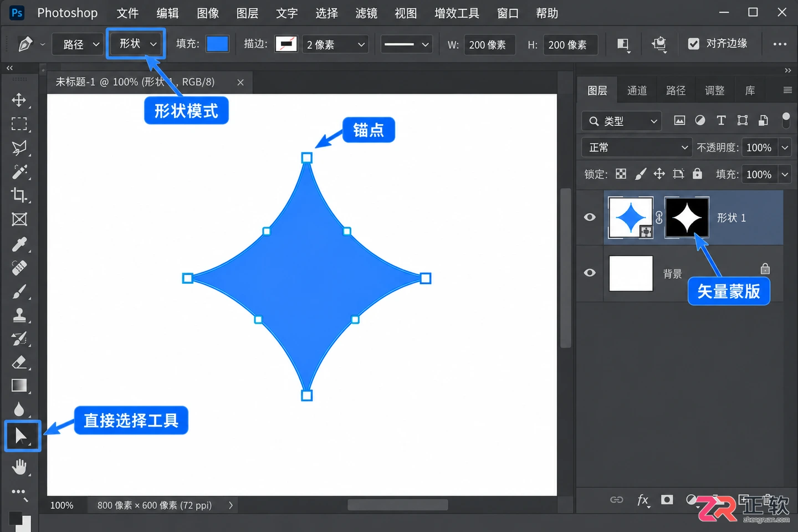Expand the 不透明度 slider arrow
Viewport: 798px width, 532px height.
pyautogui.click(x=785, y=147)
